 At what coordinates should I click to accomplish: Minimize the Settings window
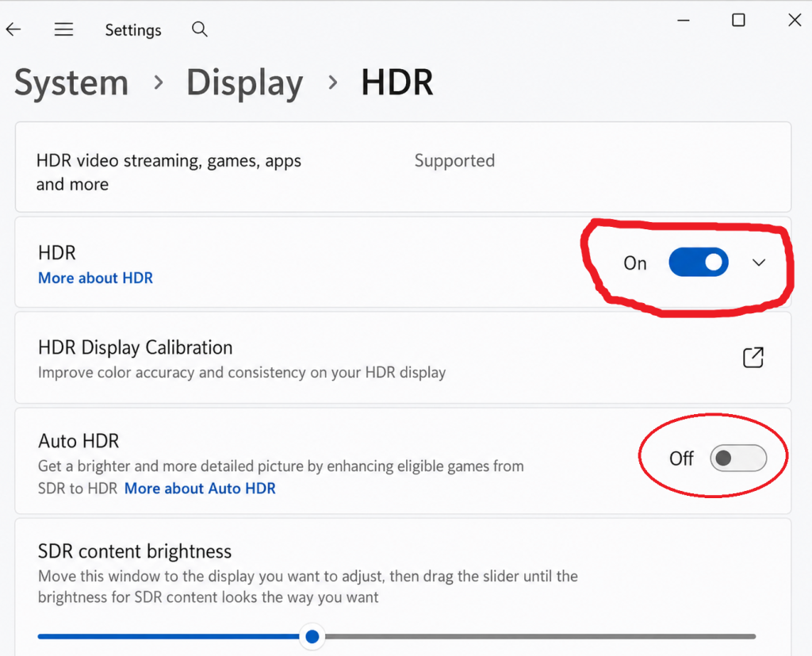[x=684, y=21]
